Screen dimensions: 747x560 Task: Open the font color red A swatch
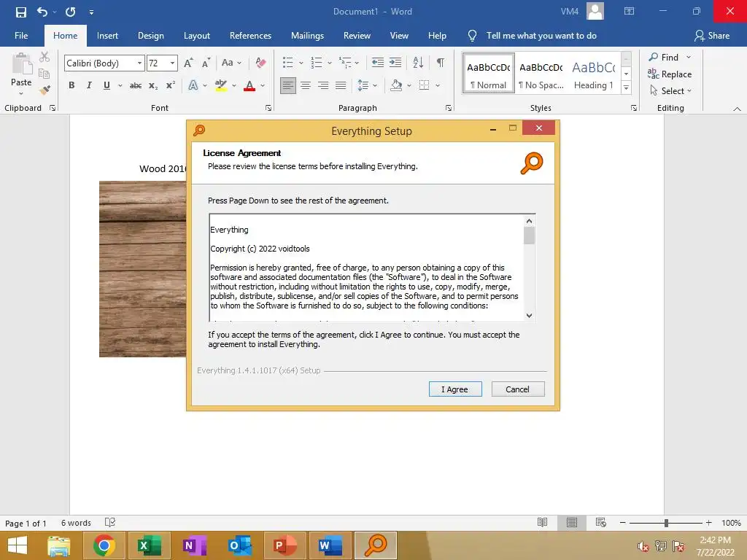249,86
